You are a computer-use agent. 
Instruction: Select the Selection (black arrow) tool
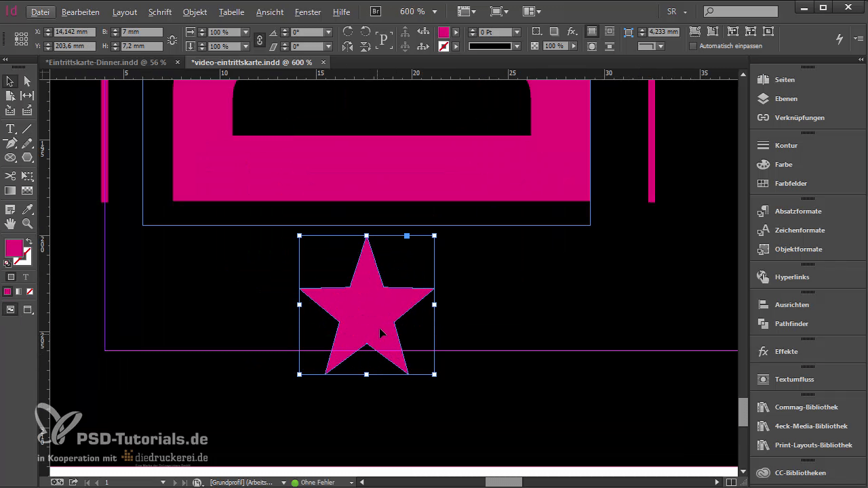point(10,81)
